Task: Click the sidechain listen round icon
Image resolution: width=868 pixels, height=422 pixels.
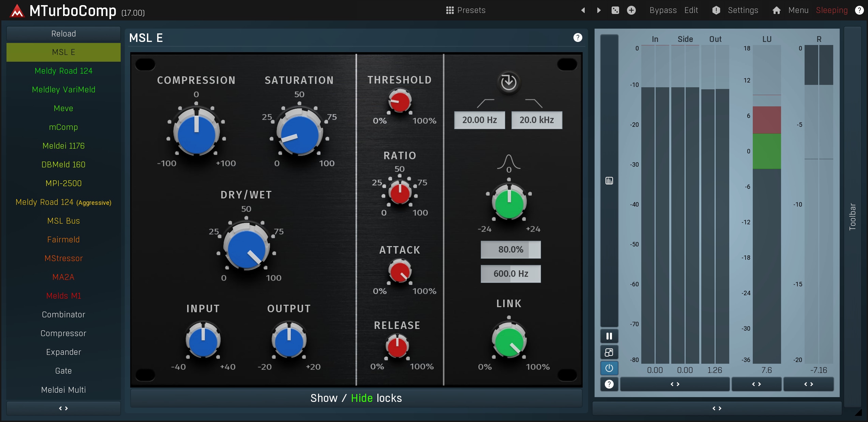Action: click(x=508, y=82)
